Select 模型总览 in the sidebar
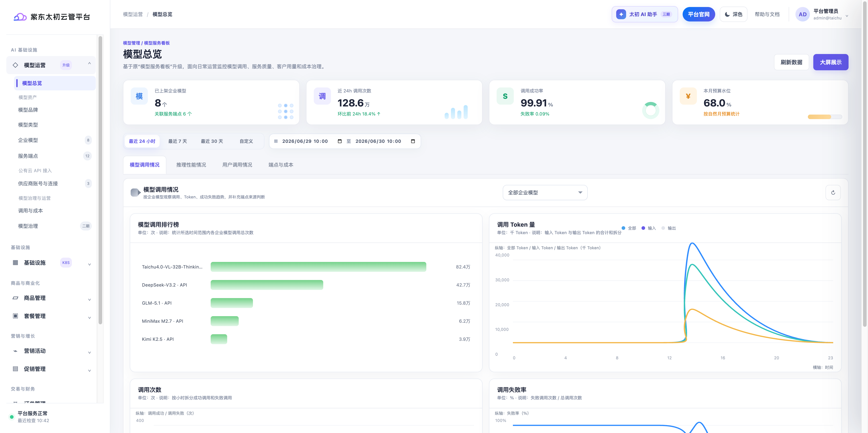 point(55,83)
